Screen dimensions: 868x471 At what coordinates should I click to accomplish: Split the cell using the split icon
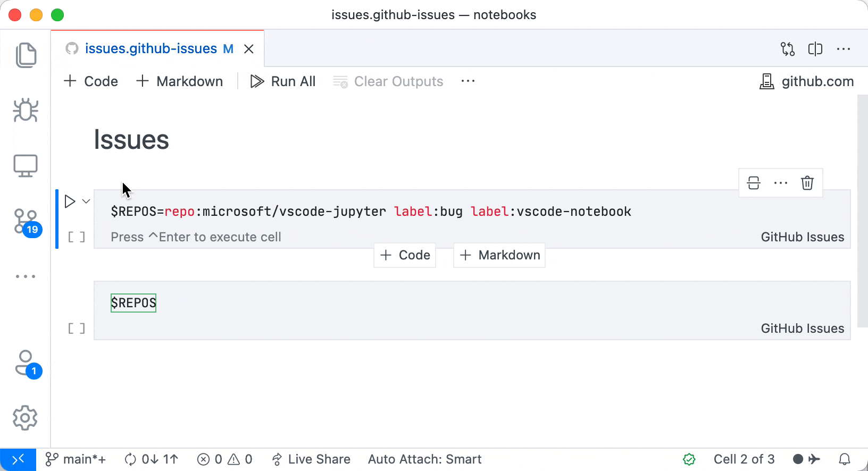(x=754, y=183)
